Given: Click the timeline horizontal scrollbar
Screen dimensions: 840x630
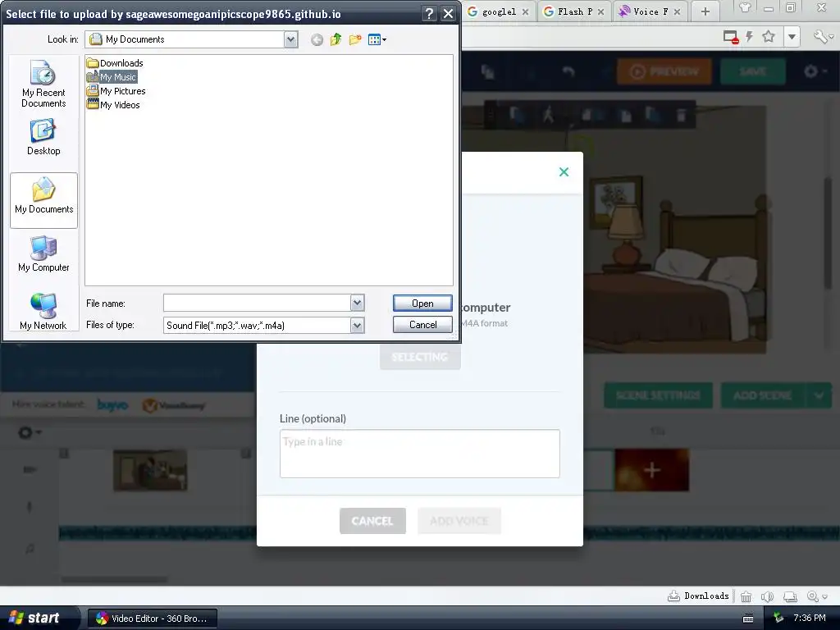Looking at the screenshot, I should pyautogui.click(x=113, y=579).
